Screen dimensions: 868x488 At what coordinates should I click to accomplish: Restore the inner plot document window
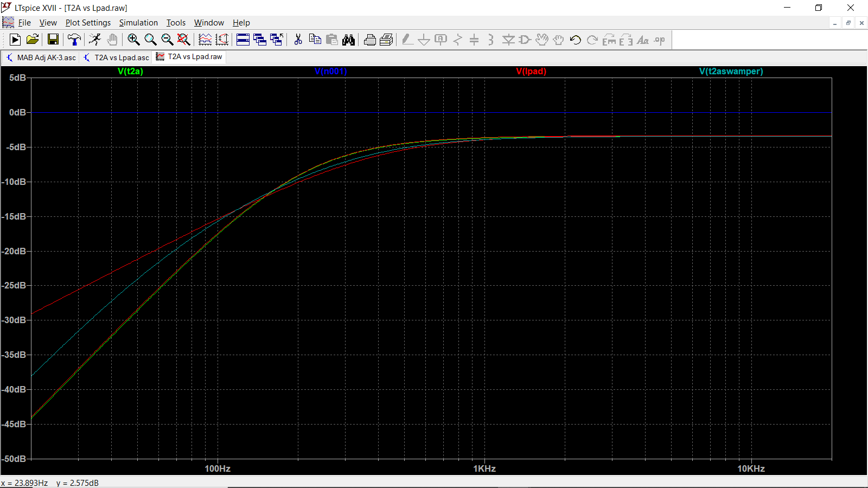[848, 23]
